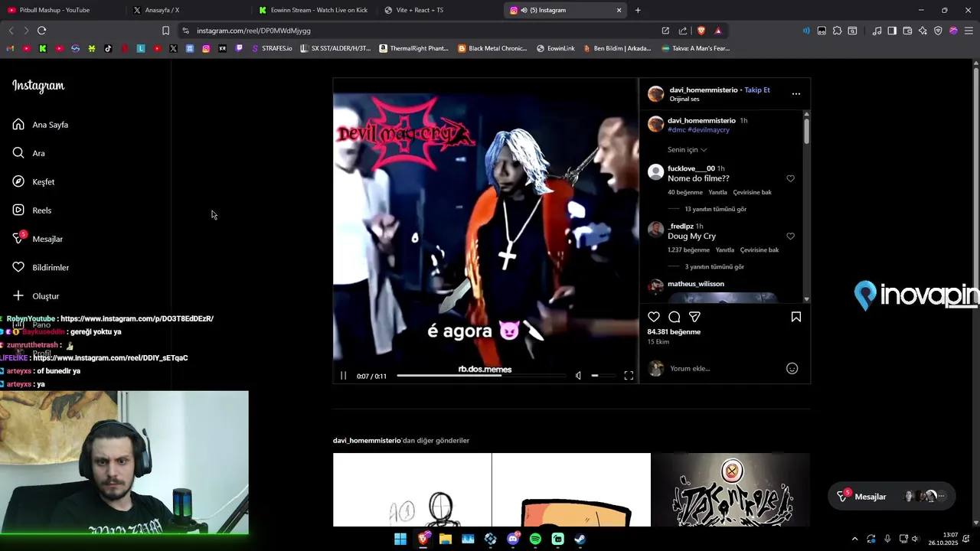
Task: Expand the Senin için dropdown
Action: click(687, 150)
